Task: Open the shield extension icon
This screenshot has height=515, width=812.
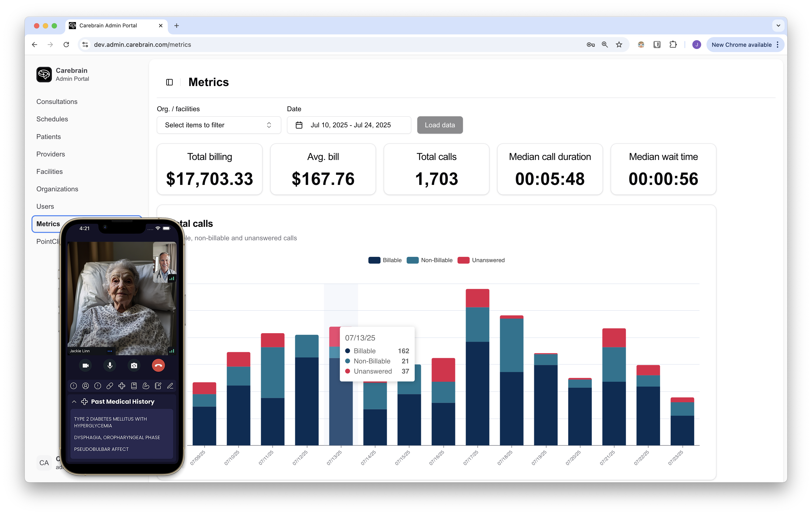Action: point(657,45)
